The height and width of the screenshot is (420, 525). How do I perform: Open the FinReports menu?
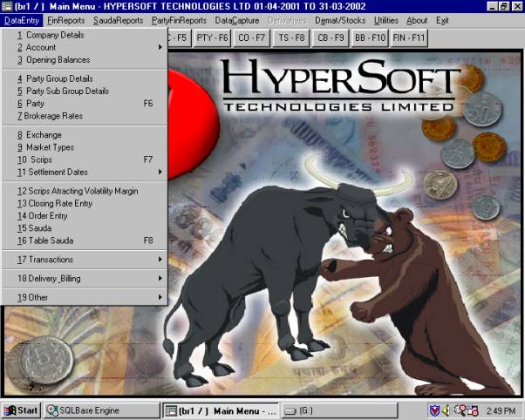coord(66,19)
